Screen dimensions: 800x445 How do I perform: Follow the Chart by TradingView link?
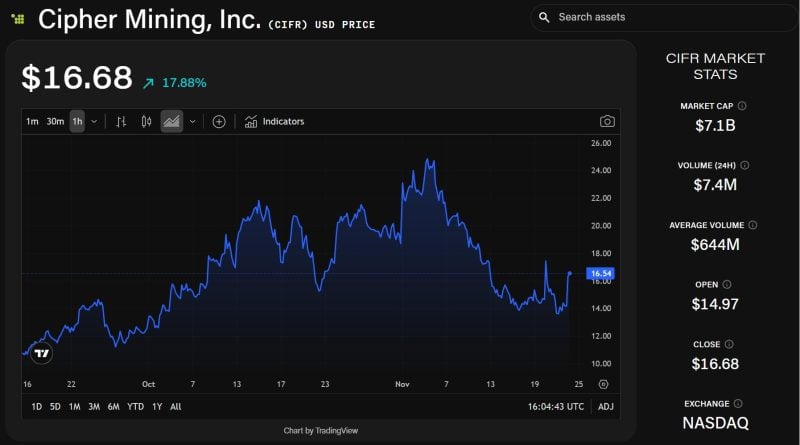tap(321, 431)
